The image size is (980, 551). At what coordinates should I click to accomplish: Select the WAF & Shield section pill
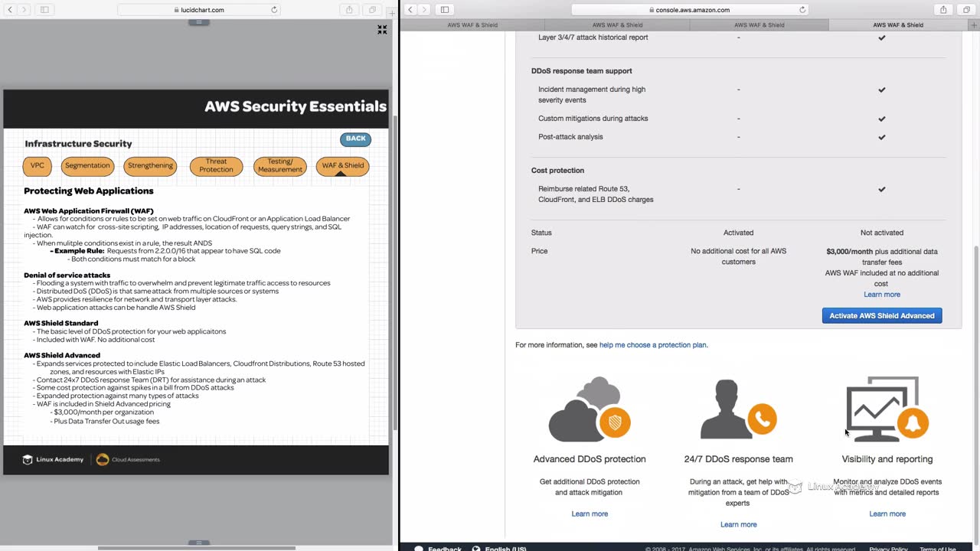coord(342,165)
